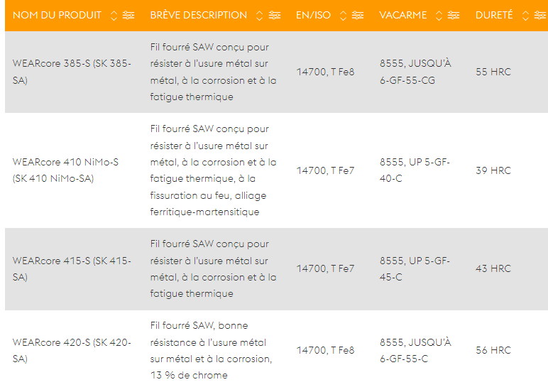Open filter icon for EN/ISO column
This screenshot has width=548, height=392.
point(358,16)
